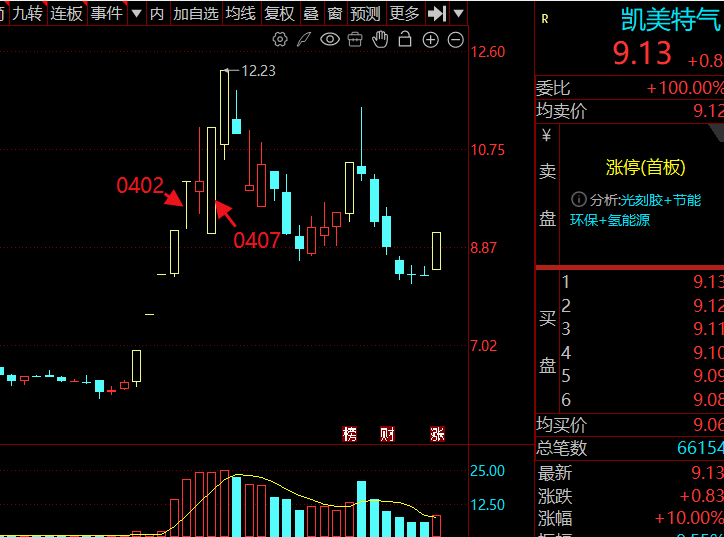Click the 均买价 row label
724x537 pixels.
(561, 425)
